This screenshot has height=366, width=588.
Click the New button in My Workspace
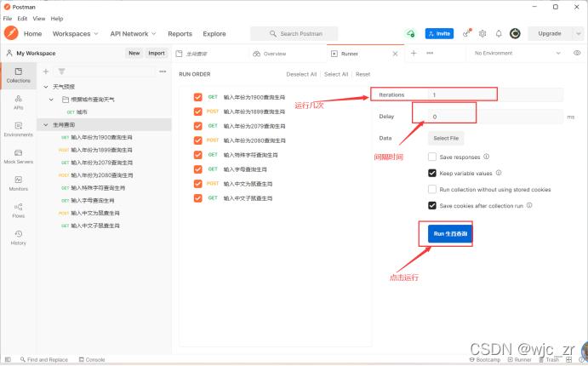[134, 54]
